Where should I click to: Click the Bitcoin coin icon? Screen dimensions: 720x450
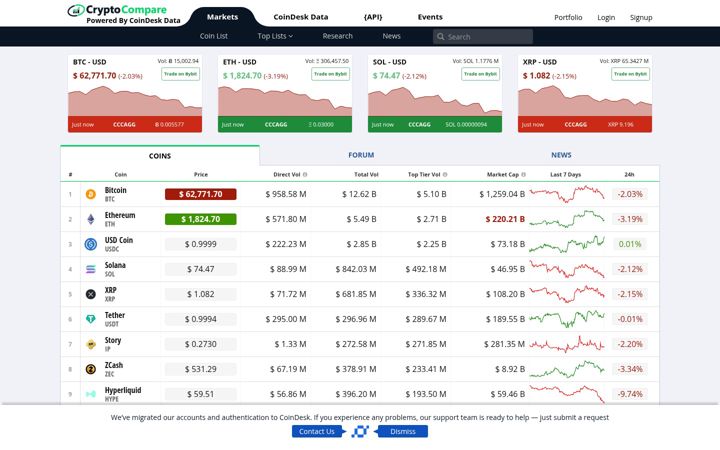coord(91,194)
